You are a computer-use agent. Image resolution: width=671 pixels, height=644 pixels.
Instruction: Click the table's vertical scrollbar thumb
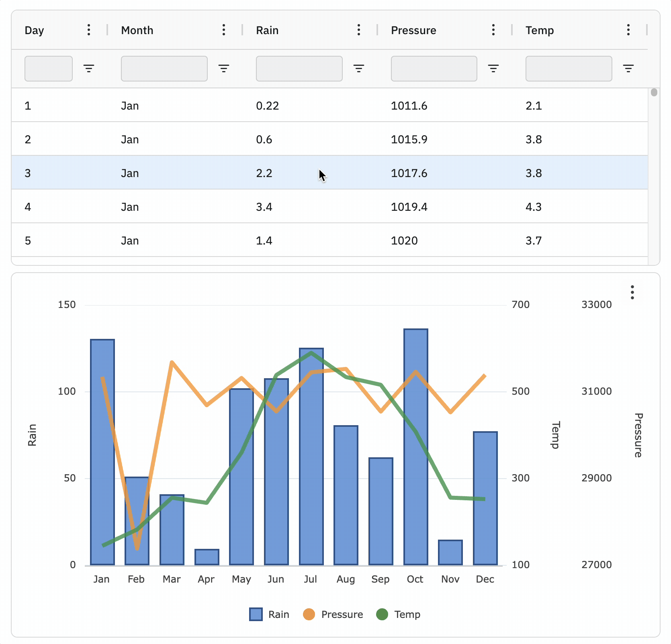pos(654,93)
